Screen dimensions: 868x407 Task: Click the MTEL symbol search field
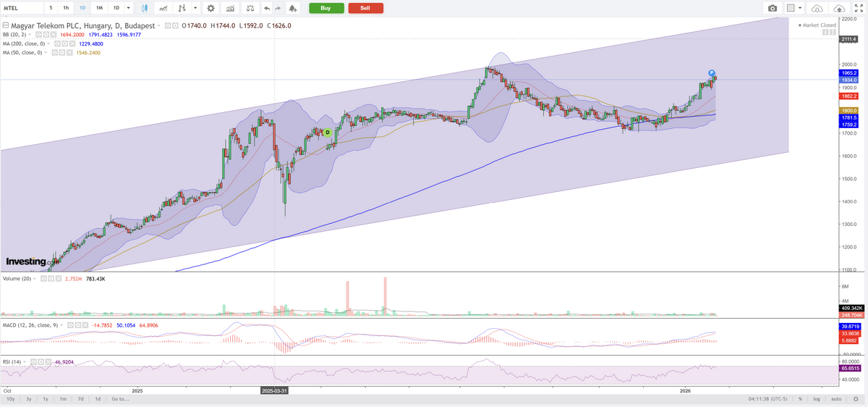point(20,8)
